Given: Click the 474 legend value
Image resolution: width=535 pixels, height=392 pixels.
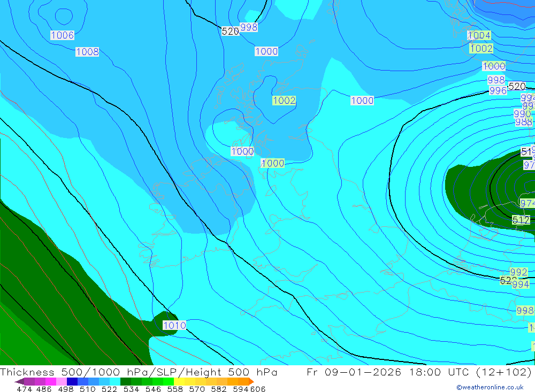Looking at the screenshot, I should pyautogui.click(x=24, y=389).
